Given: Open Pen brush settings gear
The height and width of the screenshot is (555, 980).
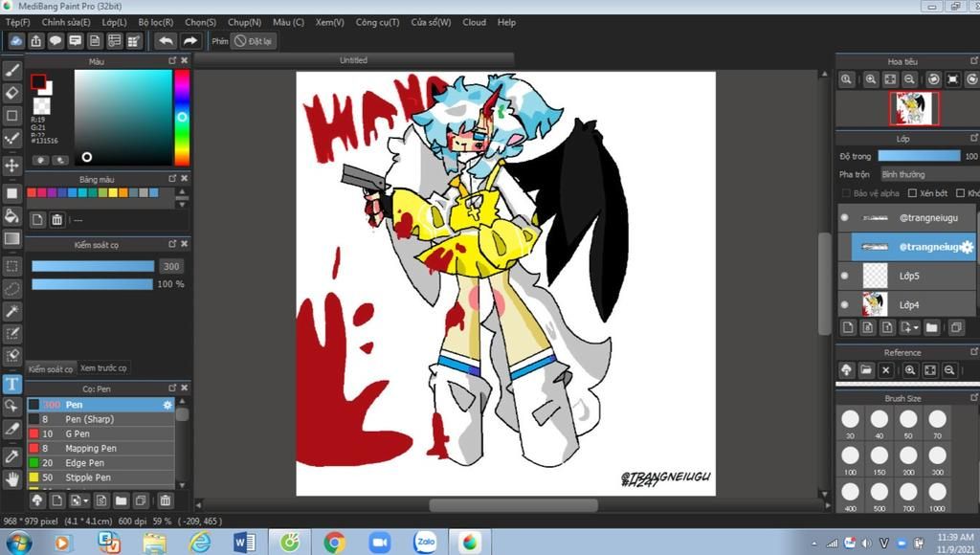Looking at the screenshot, I should tap(167, 405).
